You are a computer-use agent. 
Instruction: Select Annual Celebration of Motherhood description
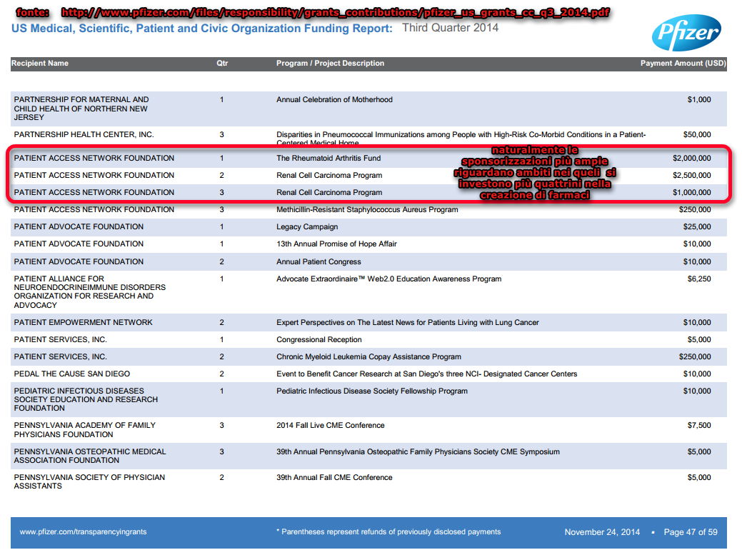coord(334,99)
